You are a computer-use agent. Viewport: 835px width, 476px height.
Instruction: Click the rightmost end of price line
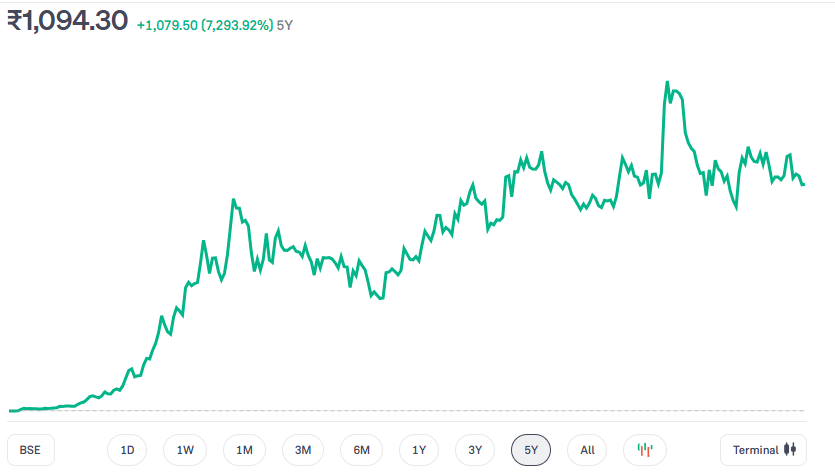pyautogui.click(x=803, y=183)
